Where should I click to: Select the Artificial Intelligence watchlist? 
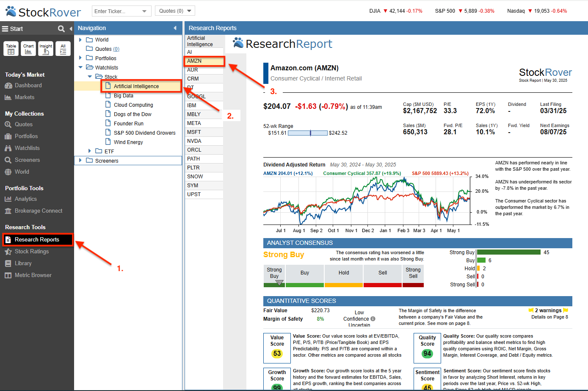coord(136,86)
